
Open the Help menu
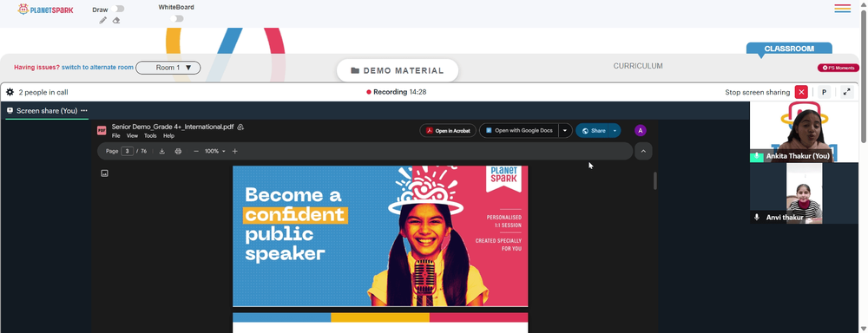point(169,135)
